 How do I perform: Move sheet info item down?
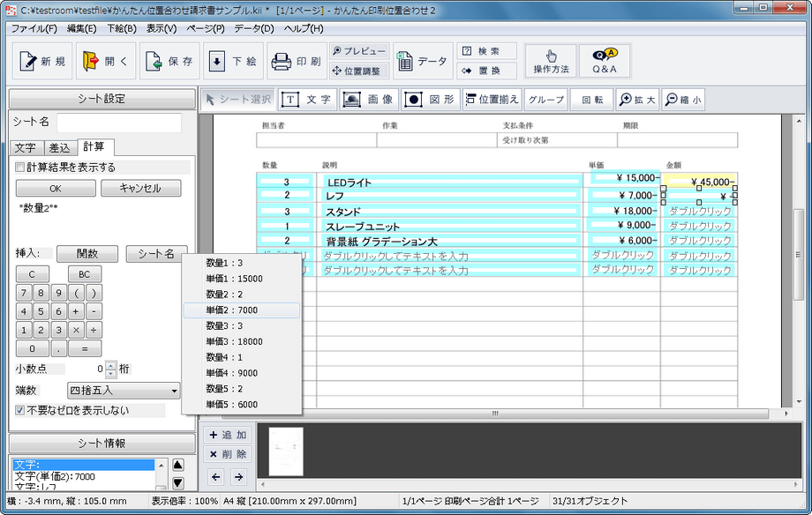tap(177, 483)
